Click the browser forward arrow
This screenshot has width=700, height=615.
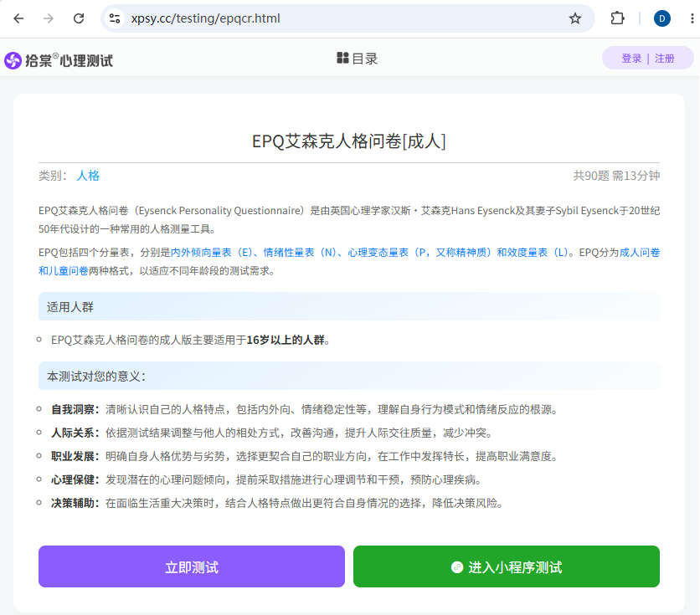point(49,18)
